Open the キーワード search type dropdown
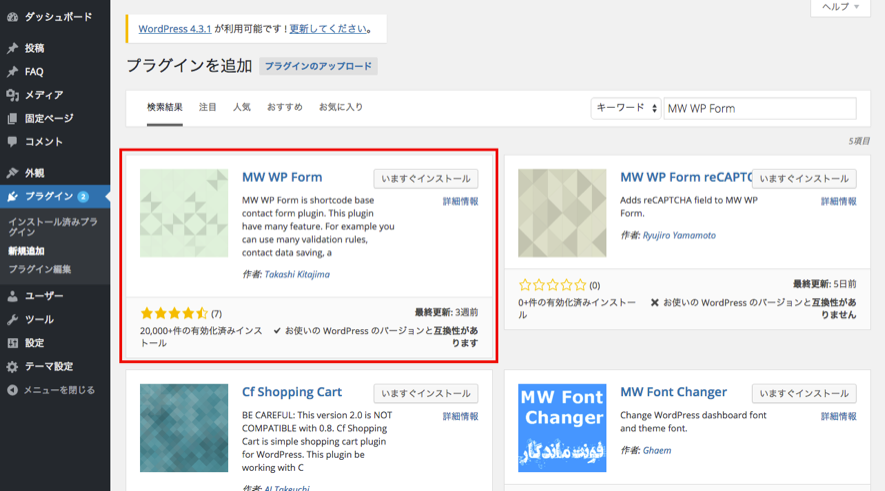Screen dimensions: 885x491 pyautogui.click(x=626, y=108)
